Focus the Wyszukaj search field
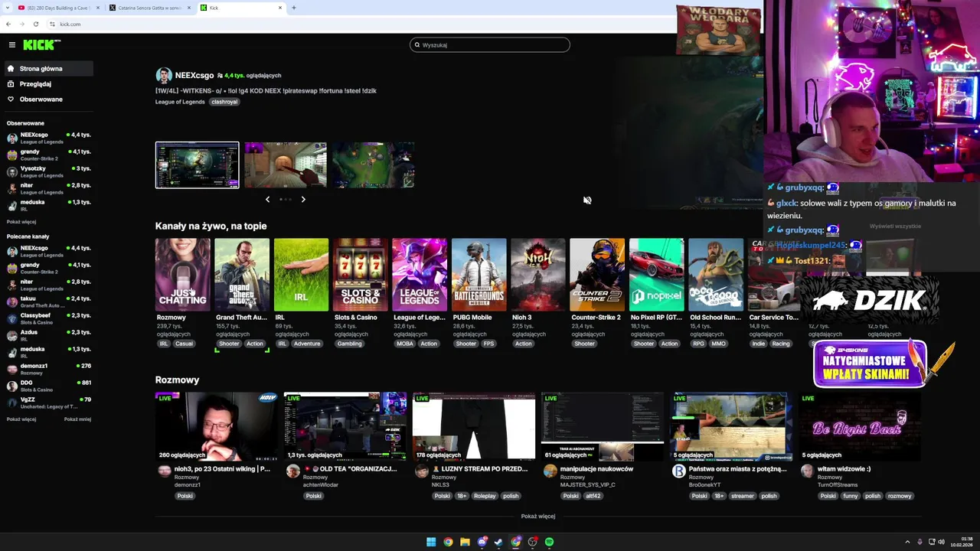 coord(490,45)
